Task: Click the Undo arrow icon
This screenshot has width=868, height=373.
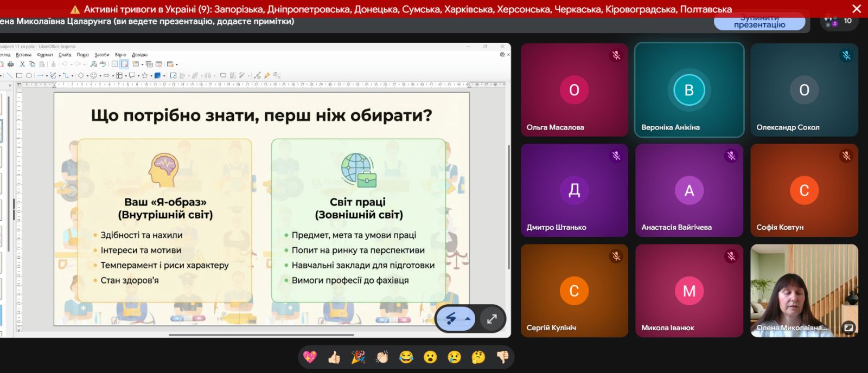Action: pos(65,64)
